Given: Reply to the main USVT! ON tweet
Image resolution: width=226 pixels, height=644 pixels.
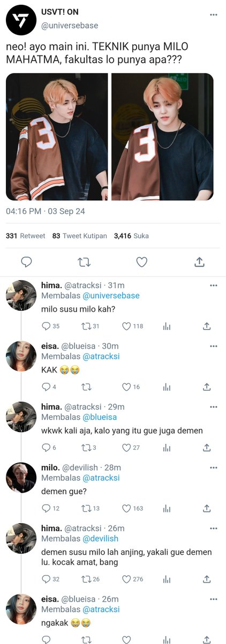Looking at the screenshot, I should click(x=26, y=262).
